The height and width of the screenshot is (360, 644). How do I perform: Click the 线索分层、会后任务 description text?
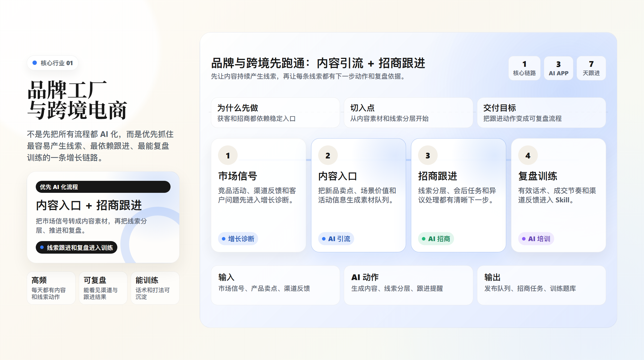457,195
